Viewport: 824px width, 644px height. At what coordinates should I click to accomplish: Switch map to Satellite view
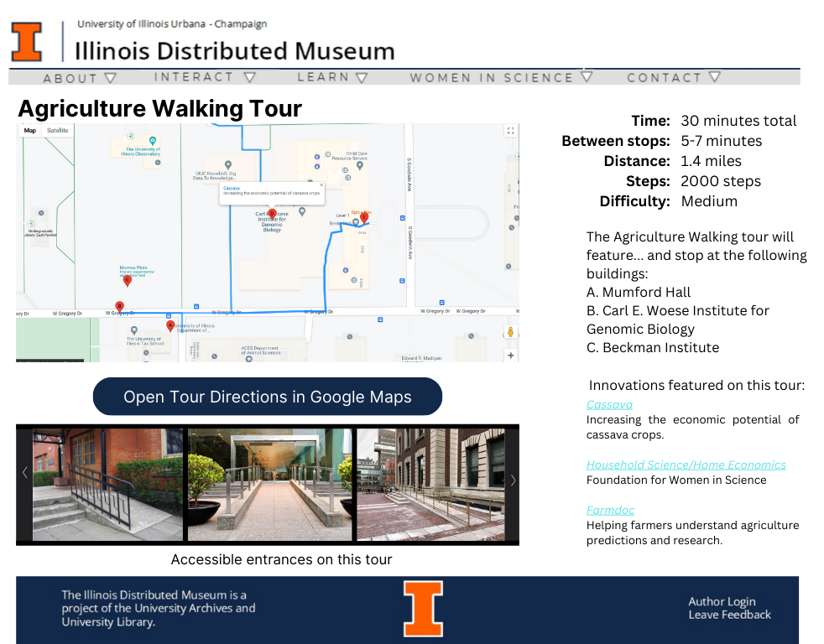[x=57, y=131]
